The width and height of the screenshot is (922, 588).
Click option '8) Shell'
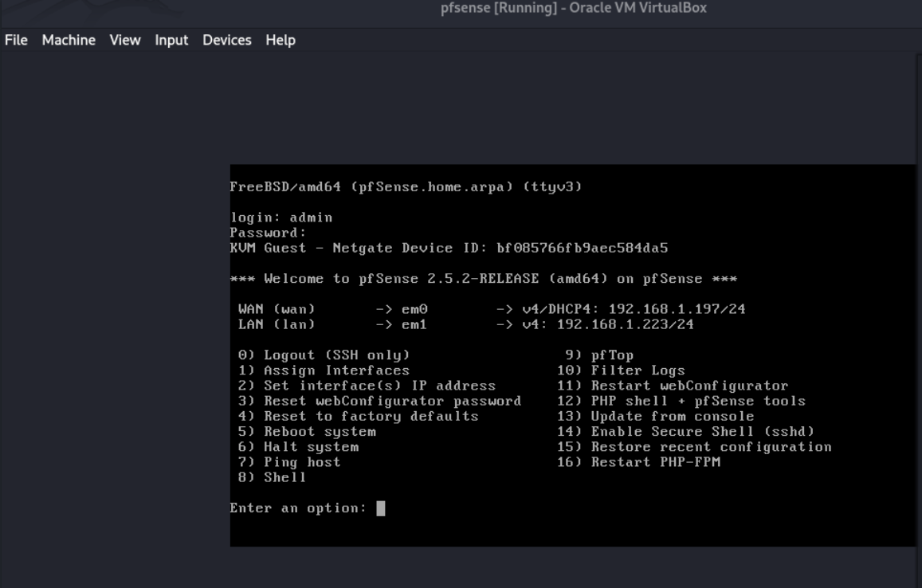[273, 477]
